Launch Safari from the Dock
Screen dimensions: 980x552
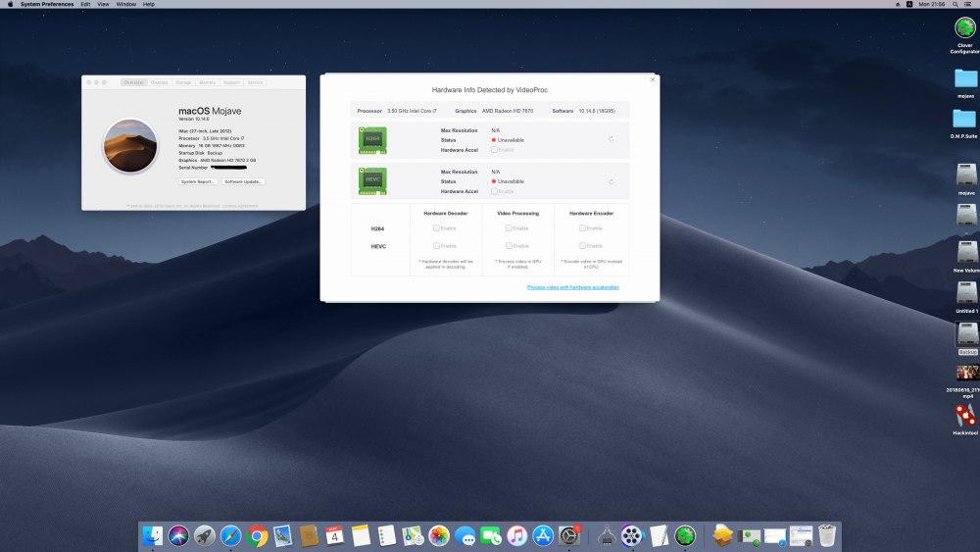tap(230, 535)
